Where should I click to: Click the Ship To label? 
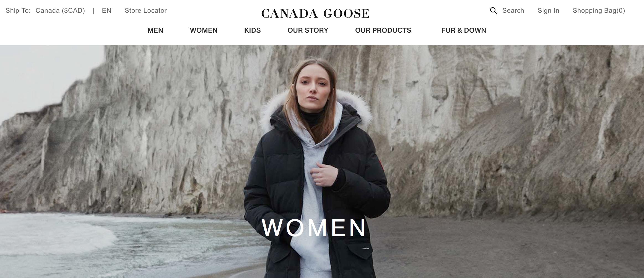(x=18, y=11)
